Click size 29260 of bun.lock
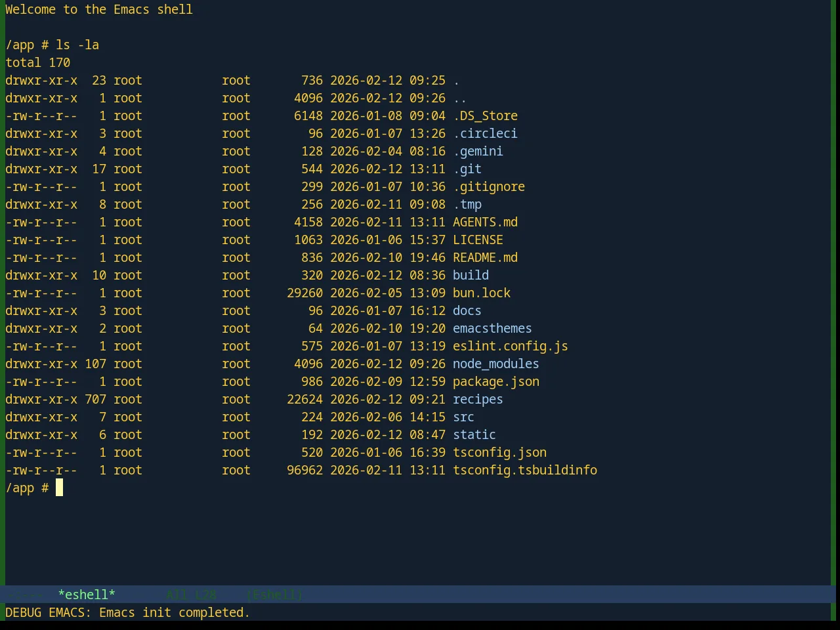Screen dimensions: 840x630 pyautogui.click(x=305, y=293)
